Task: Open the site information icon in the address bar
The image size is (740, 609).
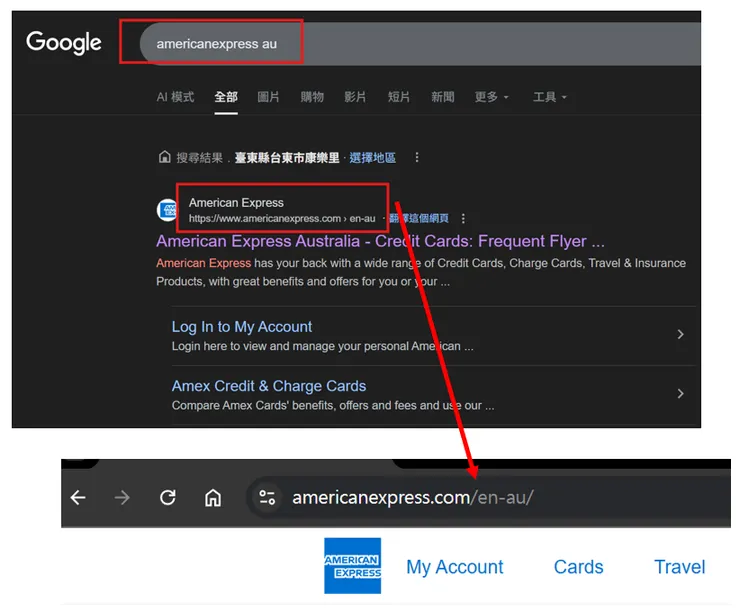Action: coord(267,498)
